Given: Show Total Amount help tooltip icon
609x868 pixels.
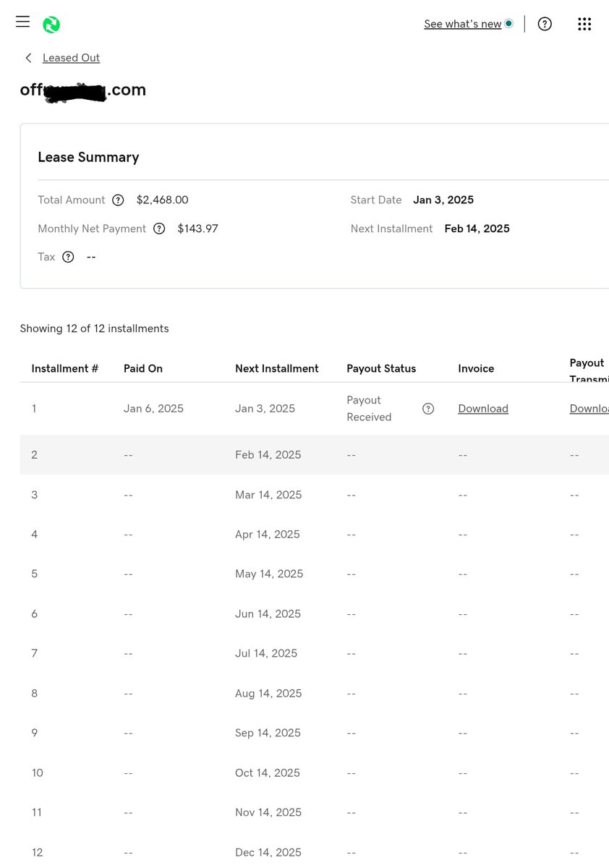Looking at the screenshot, I should click(118, 200).
